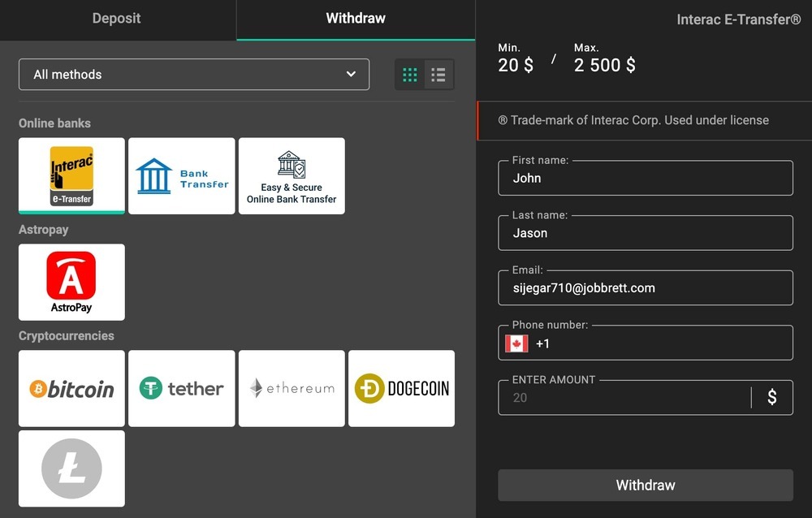
Task: Click the Astropay section heading
Action: tap(44, 230)
